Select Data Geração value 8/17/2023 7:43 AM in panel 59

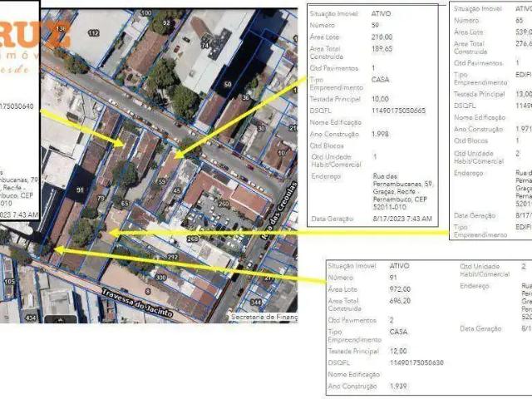[402, 219]
